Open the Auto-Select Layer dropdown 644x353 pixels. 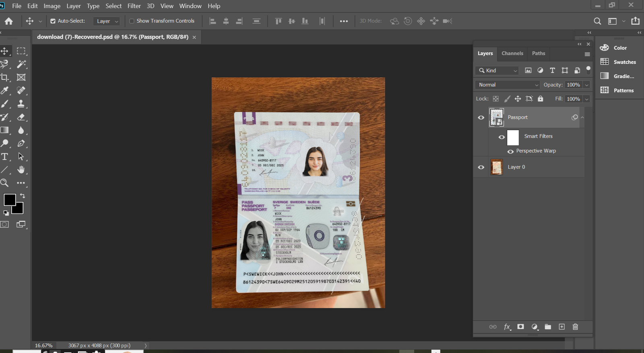coord(106,21)
